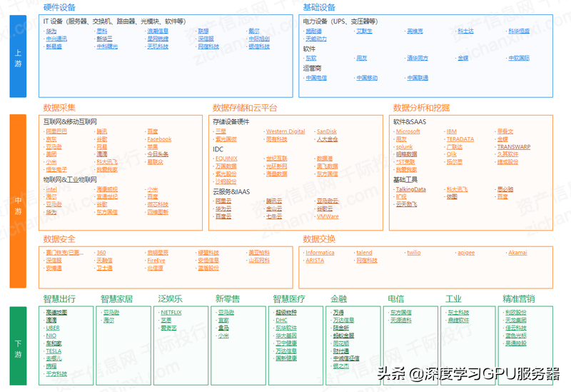This screenshot has width=571, height=392.
Task: Click the 天能动力 link
Action: pyautogui.click(x=316, y=39)
